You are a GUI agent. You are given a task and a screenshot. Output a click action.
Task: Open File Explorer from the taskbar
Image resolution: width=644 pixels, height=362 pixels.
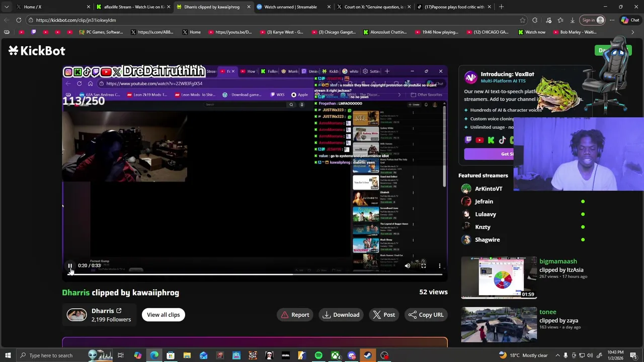coord(187,355)
